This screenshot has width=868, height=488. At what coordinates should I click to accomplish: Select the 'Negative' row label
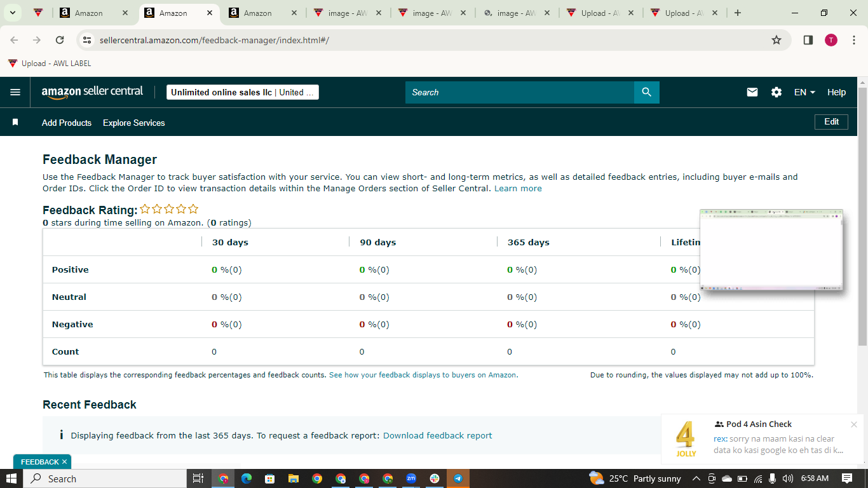[72, 324]
